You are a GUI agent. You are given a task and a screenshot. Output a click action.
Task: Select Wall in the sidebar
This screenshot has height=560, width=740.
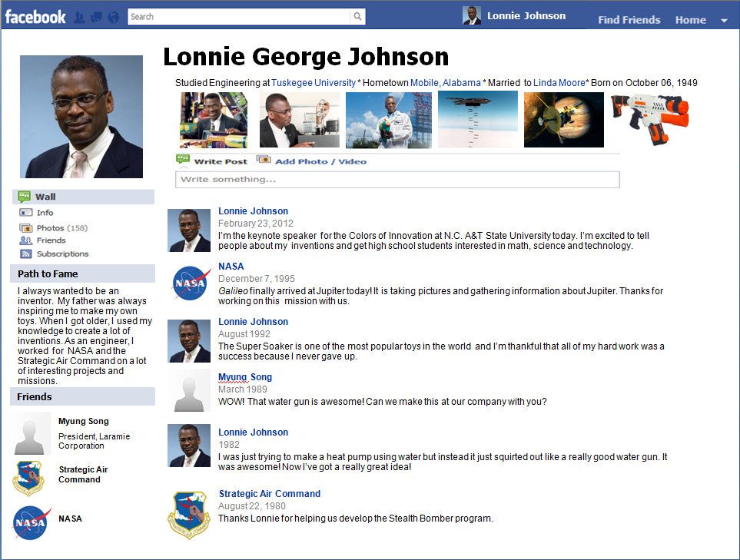pos(83,197)
